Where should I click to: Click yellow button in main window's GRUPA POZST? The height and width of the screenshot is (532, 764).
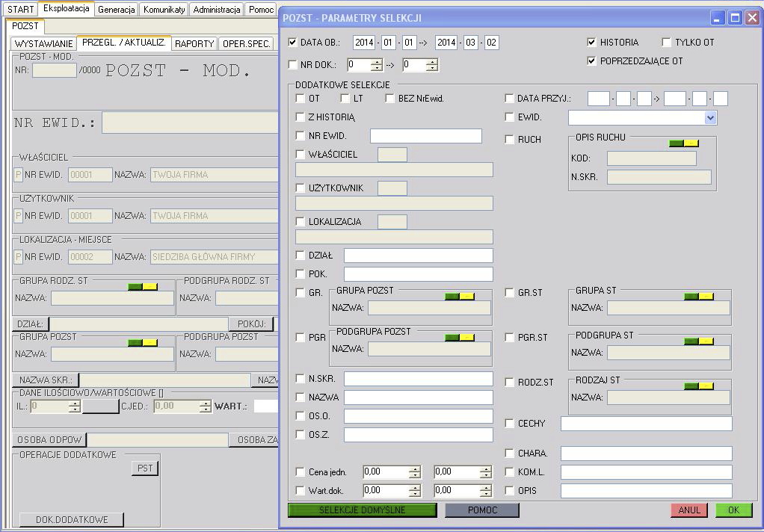[x=150, y=342]
